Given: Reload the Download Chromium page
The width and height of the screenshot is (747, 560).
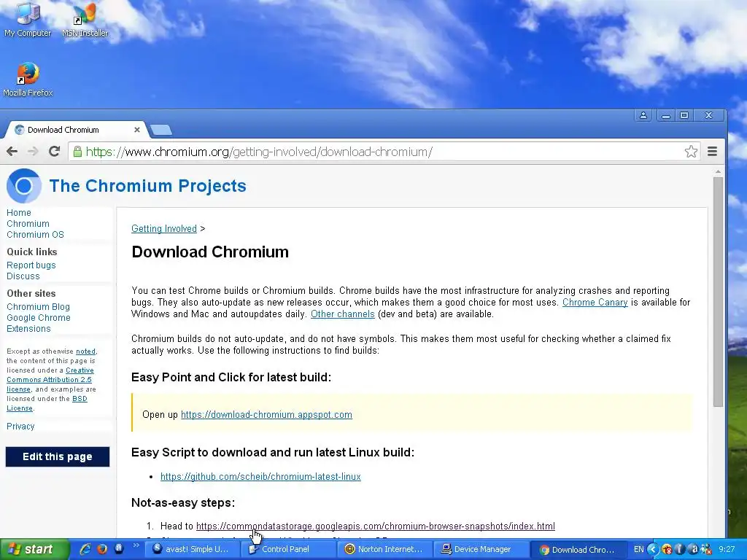Looking at the screenshot, I should coord(54,152).
